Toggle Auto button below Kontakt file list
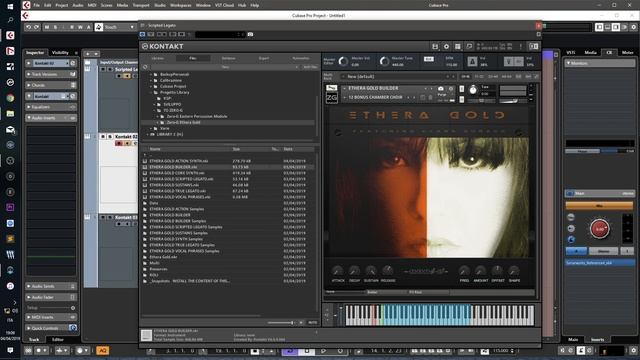The image size is (640, 360). point(312,322)
